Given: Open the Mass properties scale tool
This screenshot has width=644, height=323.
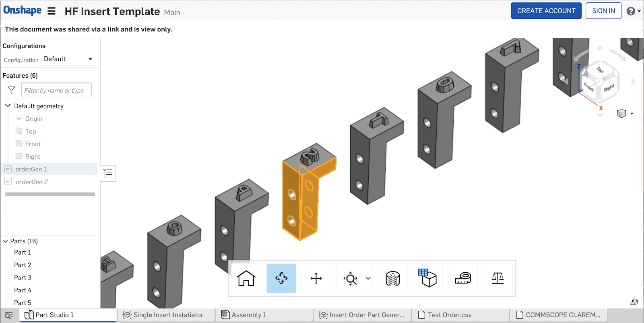Looking at the screenshot, I should [498, 278].
